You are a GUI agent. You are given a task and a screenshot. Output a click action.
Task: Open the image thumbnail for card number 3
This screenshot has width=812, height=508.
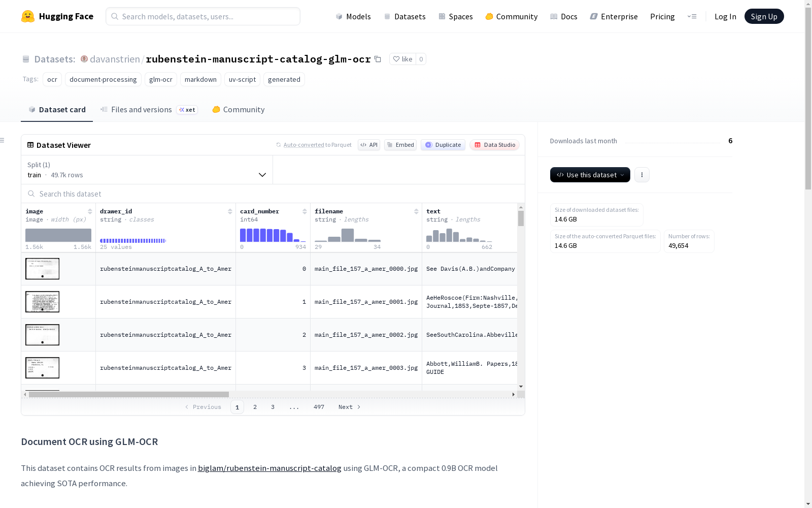42,368
